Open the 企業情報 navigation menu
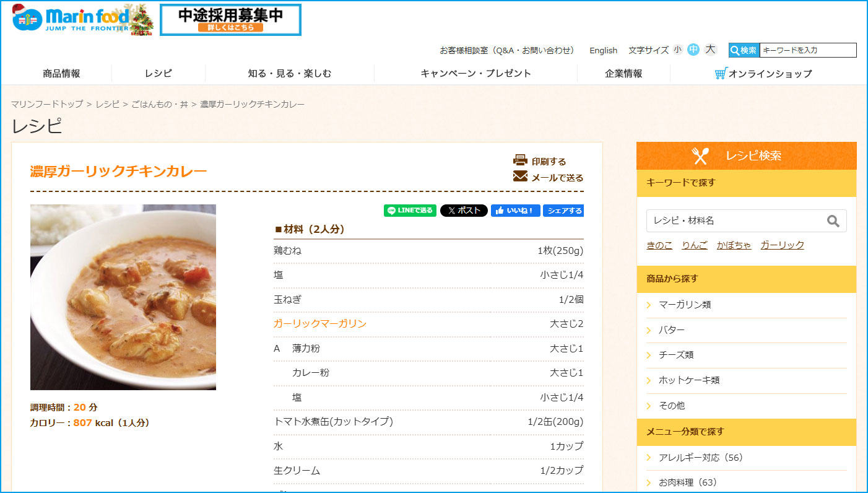 pyautogui.click(x=623, y=74)
